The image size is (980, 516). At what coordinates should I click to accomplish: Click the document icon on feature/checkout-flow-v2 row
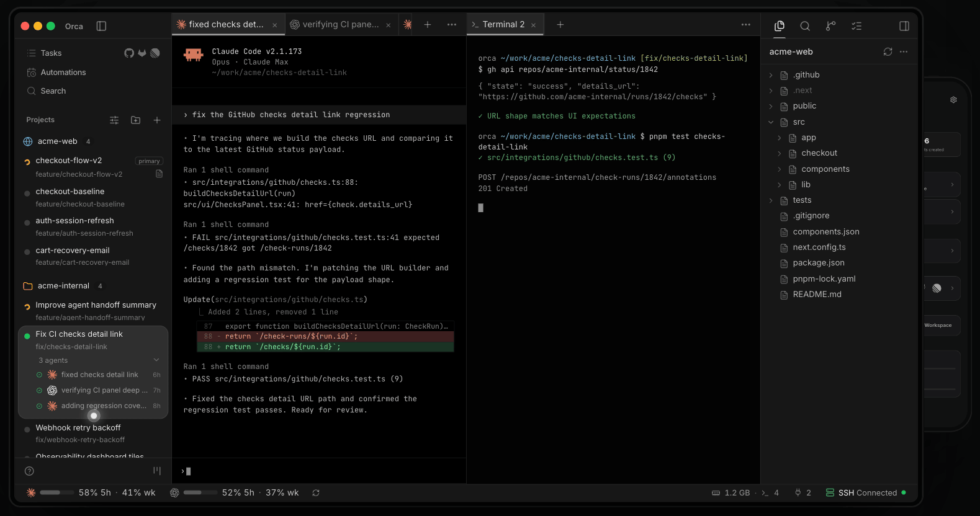159,174
